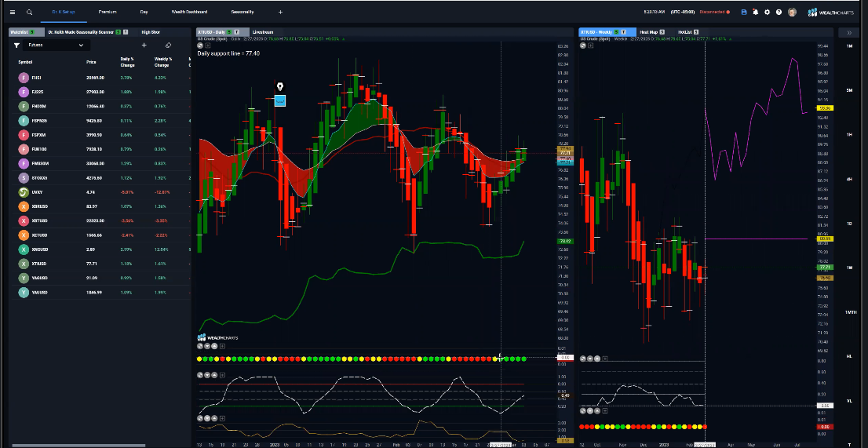Open the user profile avatar
Screen dimensions: 868x448
click(792, 12)
